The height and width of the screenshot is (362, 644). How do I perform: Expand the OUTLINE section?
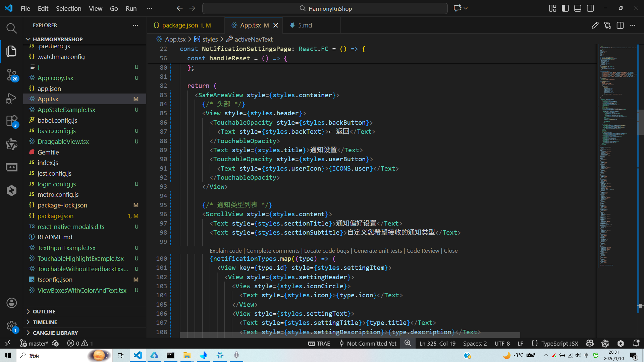point(44,311)
